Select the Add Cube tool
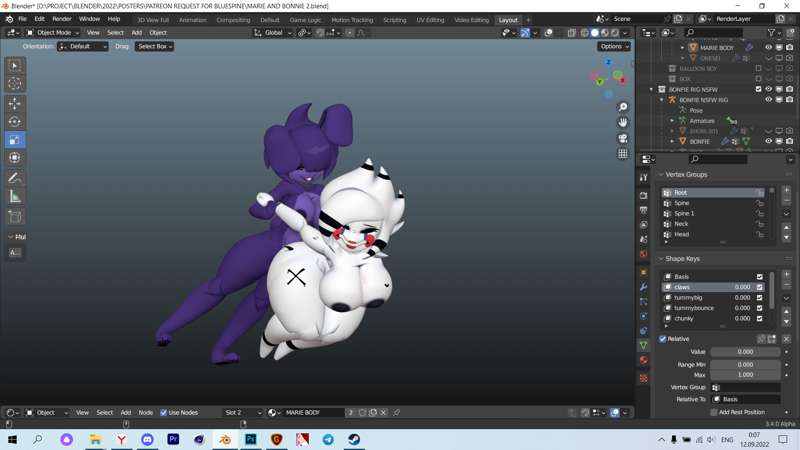Image resolution: width=800 pixels, height=450 pixels. pyautogui.click(x=15, y=216)
